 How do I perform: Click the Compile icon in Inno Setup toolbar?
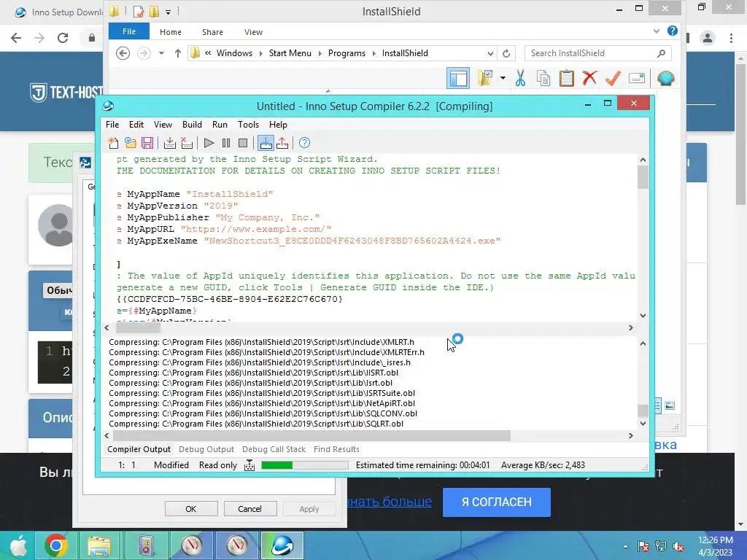[169, 143]
